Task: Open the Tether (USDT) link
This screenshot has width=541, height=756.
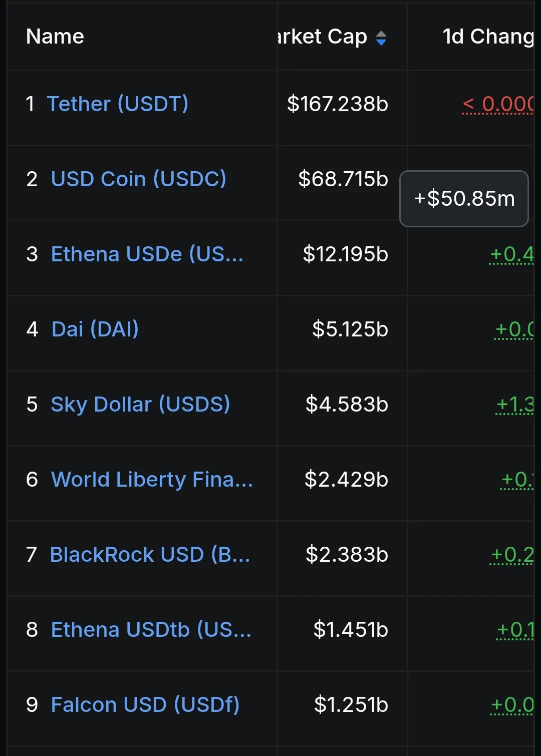Action: click(x=117, y=104)
